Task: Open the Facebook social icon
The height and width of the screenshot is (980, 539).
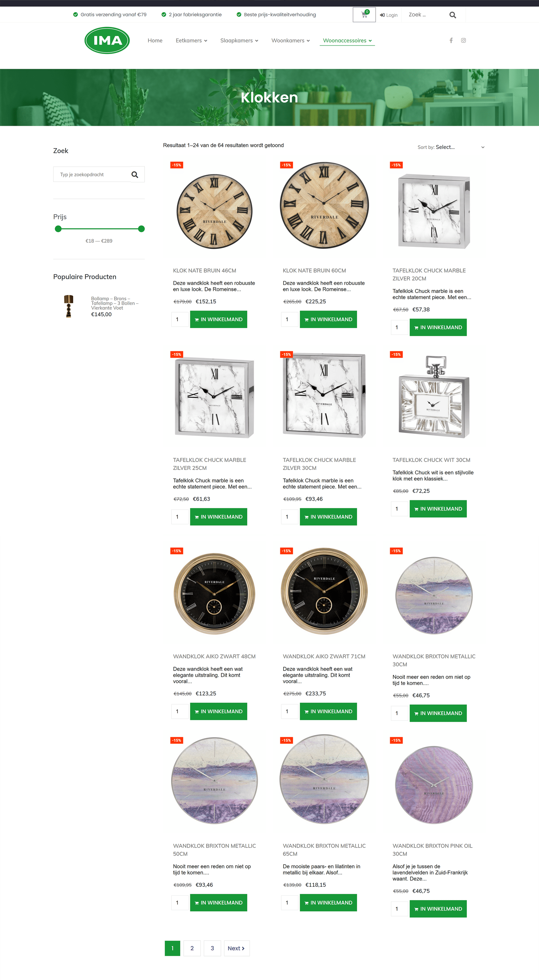Action: (451, 40)
